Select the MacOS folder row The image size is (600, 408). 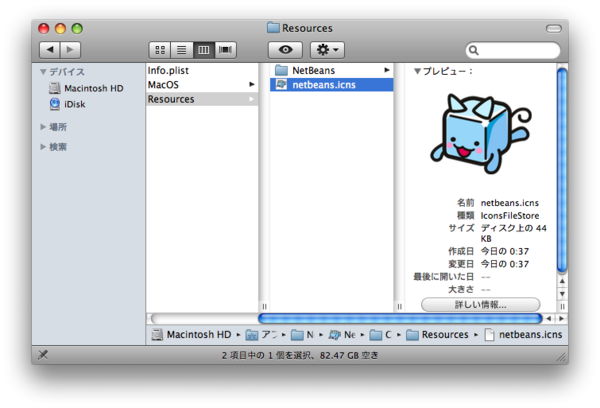point(202,85)
